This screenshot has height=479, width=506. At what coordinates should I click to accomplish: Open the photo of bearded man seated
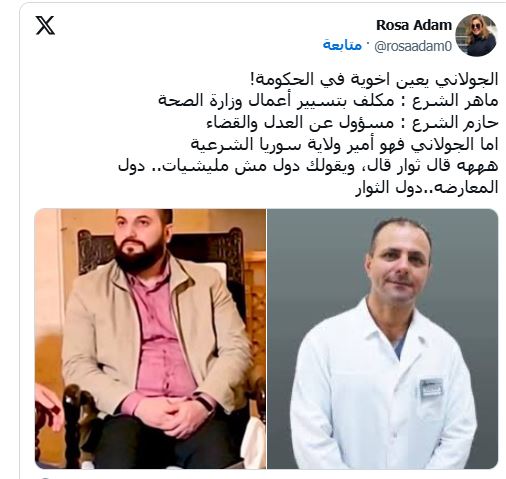pyautogui.click(x=150, y=339)
